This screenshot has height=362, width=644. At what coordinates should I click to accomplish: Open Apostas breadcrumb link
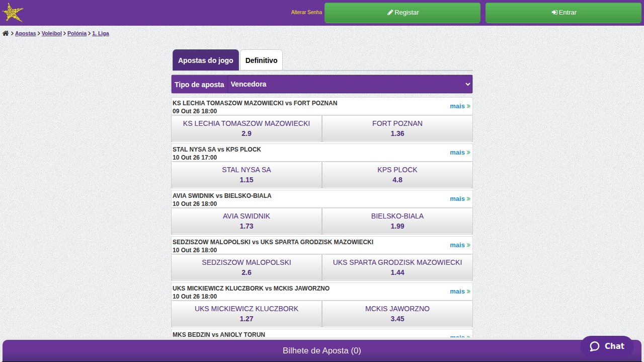click(x=26, y=33)
